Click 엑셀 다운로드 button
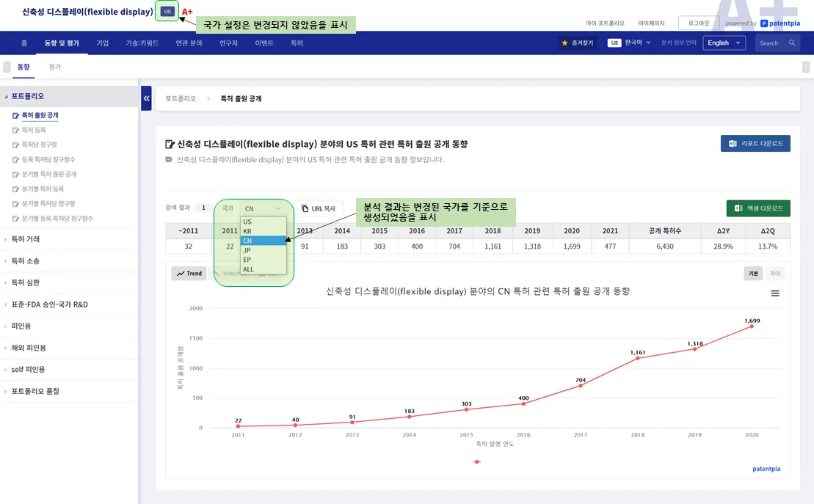 [x=758, y=208]
